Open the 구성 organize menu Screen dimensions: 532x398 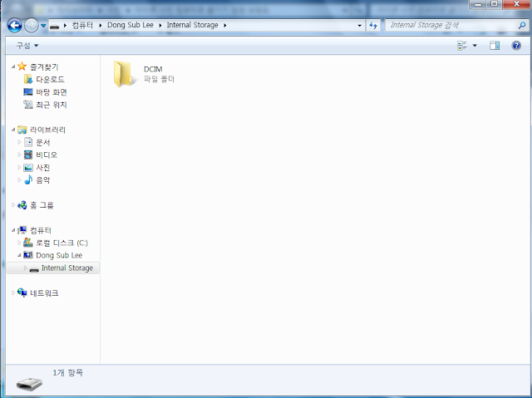click(x=27, y=46)
